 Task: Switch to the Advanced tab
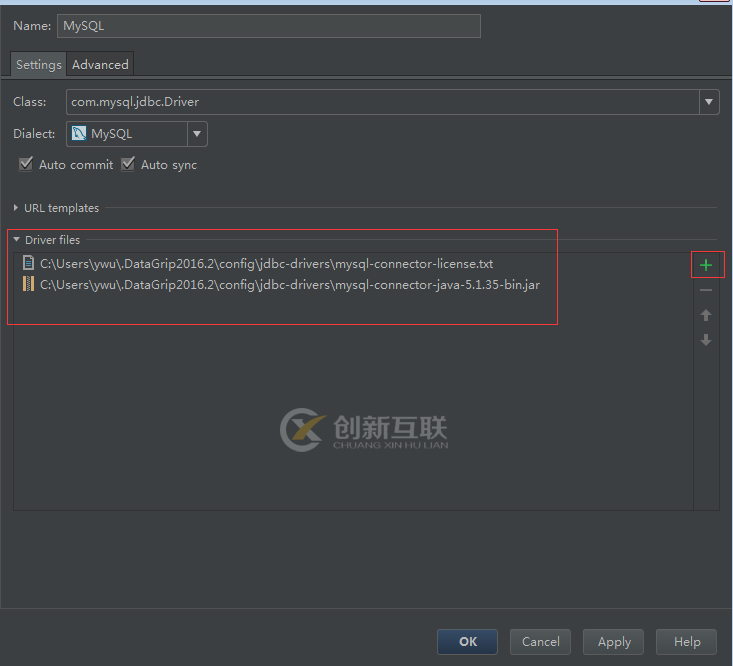click(100, 64)
